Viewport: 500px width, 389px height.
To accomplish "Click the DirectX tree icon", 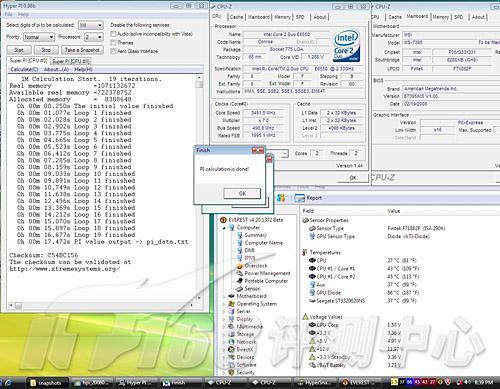I will (231, 350).
